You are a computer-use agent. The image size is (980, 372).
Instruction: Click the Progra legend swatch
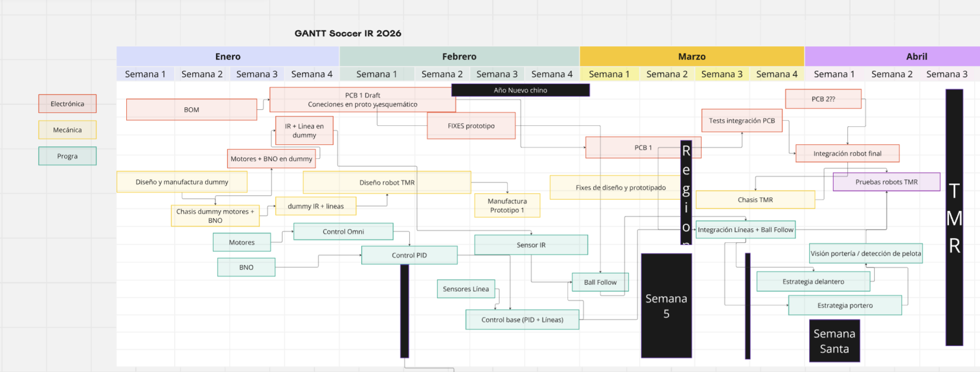tap(67, 156)
